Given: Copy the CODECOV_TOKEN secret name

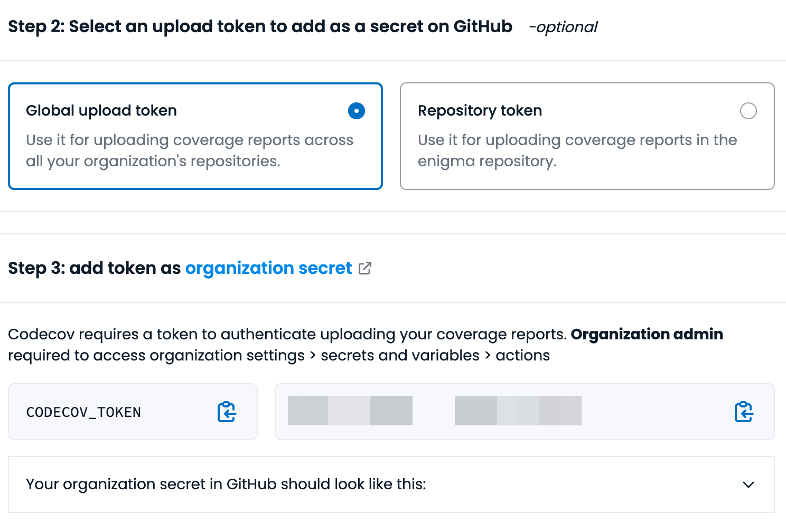Looking at the screenshot, I should pos(227,412).
